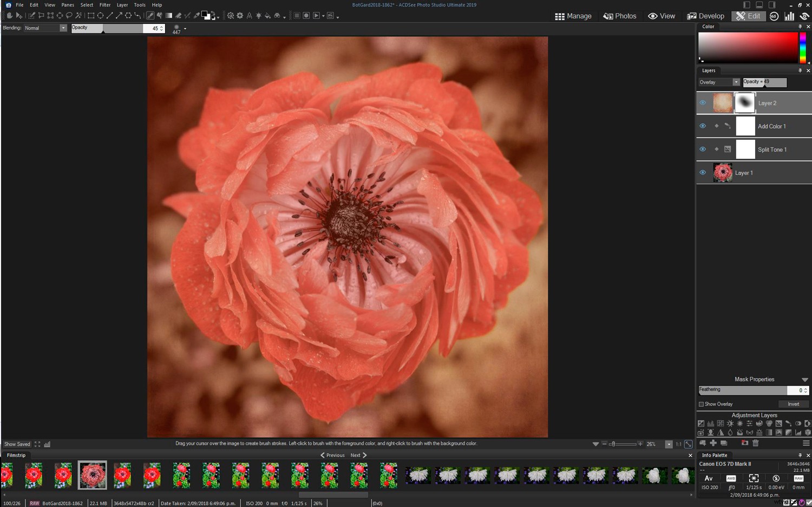
Task: Select the Brush tool in the toolbar
Action: pos(149,15)
